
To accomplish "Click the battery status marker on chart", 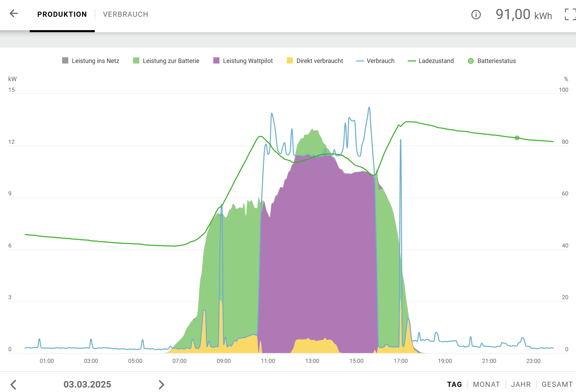I will point(517,138).
